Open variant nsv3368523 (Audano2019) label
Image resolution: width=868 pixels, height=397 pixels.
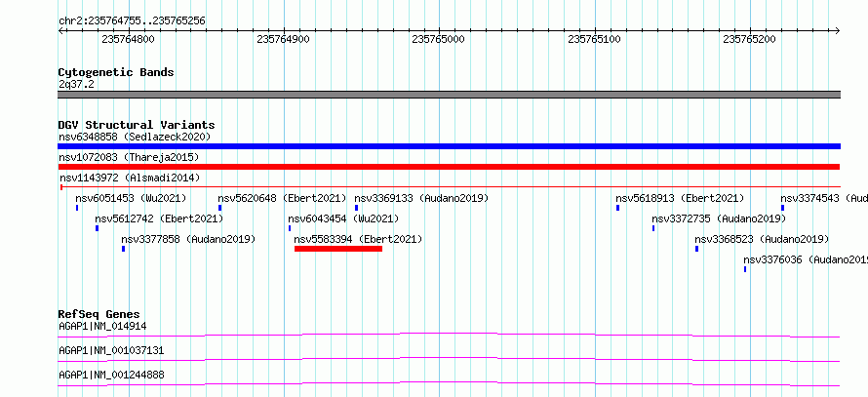(x=762, y=239)
